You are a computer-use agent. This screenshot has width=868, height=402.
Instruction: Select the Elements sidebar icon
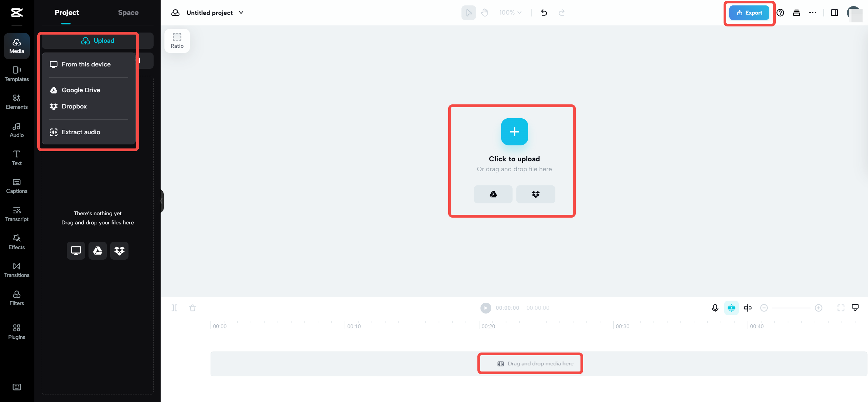click(16, 101)
